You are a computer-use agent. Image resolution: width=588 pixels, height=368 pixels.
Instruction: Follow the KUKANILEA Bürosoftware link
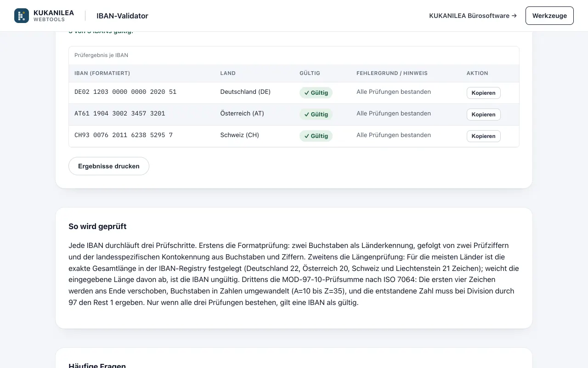pos(473,16)
